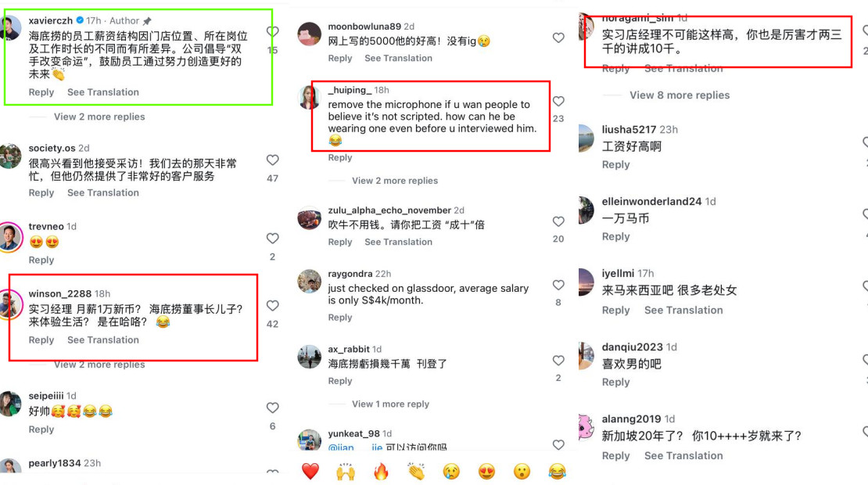Send the laughing-crying emoji reaction
Viewport: 868px width, 485px height.
click(558, 471)
